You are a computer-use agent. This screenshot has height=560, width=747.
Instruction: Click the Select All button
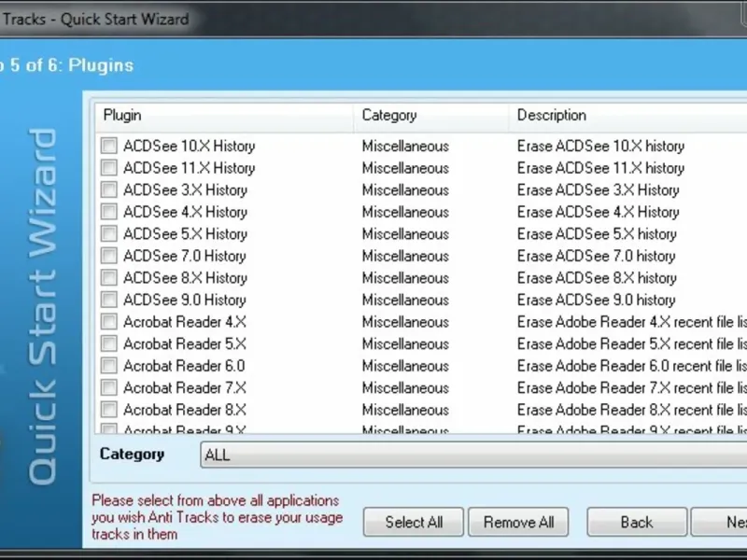tap(414, 523)
